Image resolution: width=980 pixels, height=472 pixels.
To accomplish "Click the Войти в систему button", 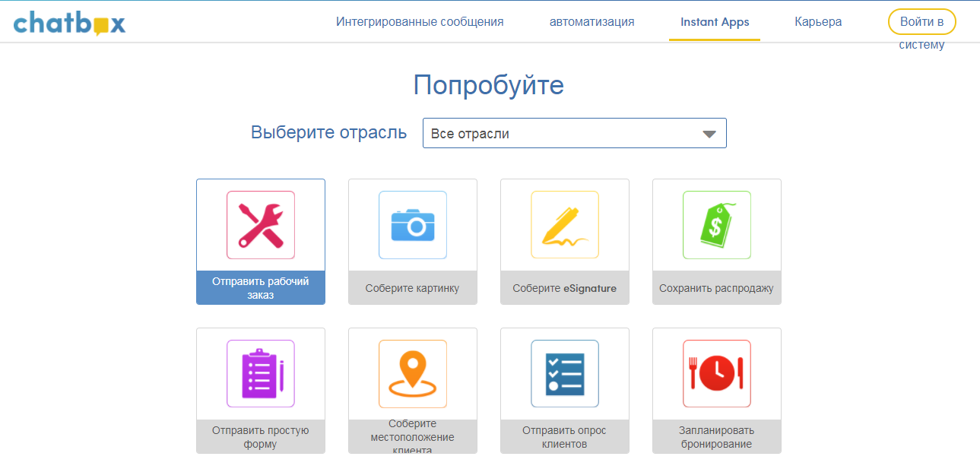I will [921, 21].
